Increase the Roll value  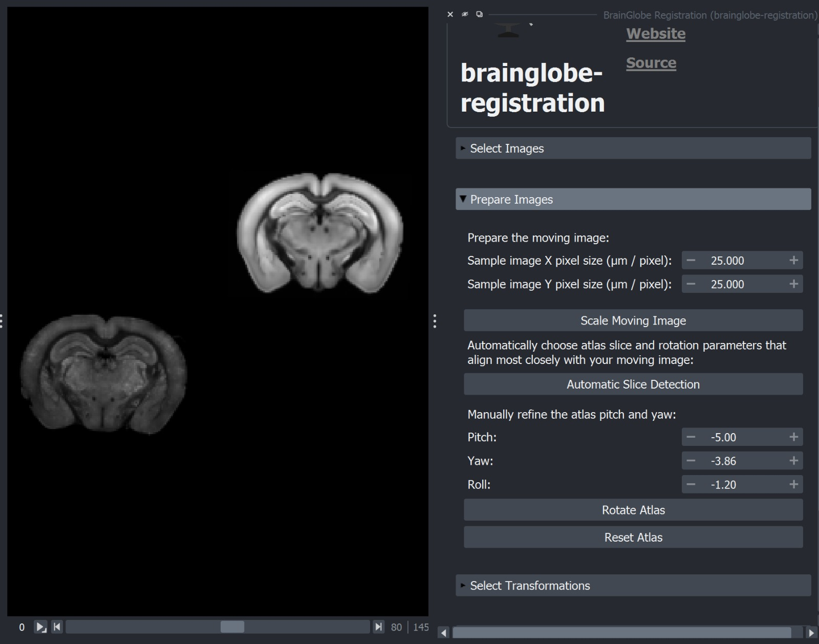click(793, 484)
